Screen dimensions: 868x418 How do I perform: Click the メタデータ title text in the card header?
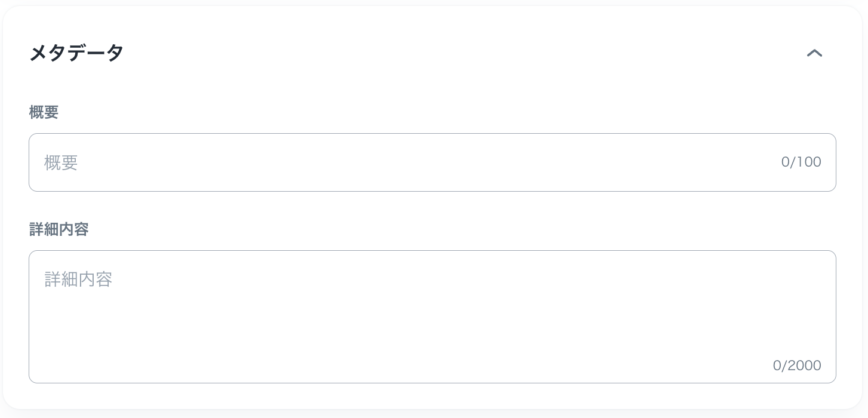76,53
